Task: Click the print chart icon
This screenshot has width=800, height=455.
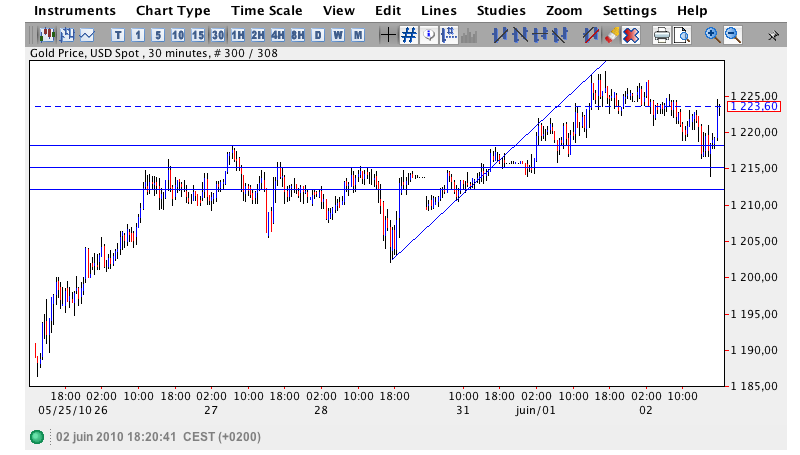Action: (662, 35)
